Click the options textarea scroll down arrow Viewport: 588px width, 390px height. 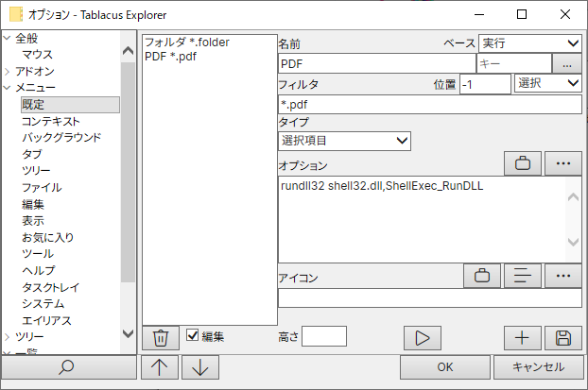574,242
